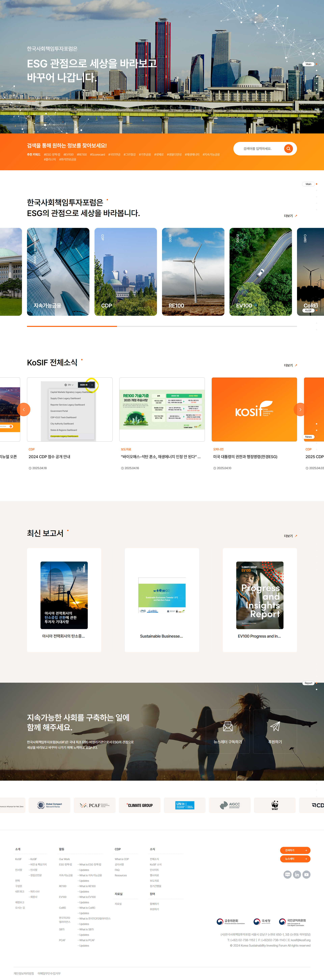
Task: Click the paper plane icon for 후원하기
Action: click(x=275, y=726)
